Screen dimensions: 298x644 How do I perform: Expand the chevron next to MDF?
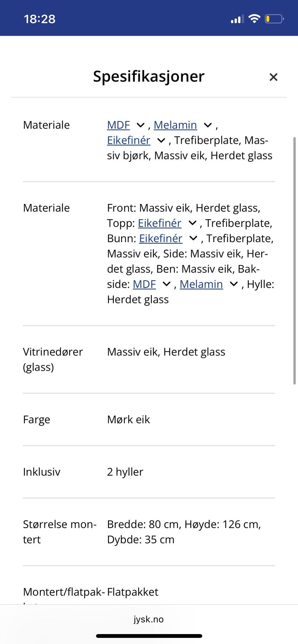pos(140,126)
